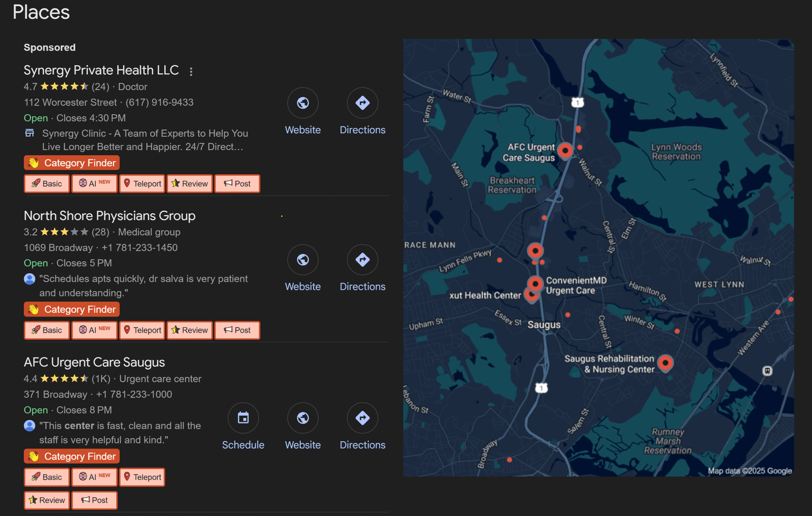Click the North Shore rating count (28)
The image size is (812, 516).
[100, 232]
